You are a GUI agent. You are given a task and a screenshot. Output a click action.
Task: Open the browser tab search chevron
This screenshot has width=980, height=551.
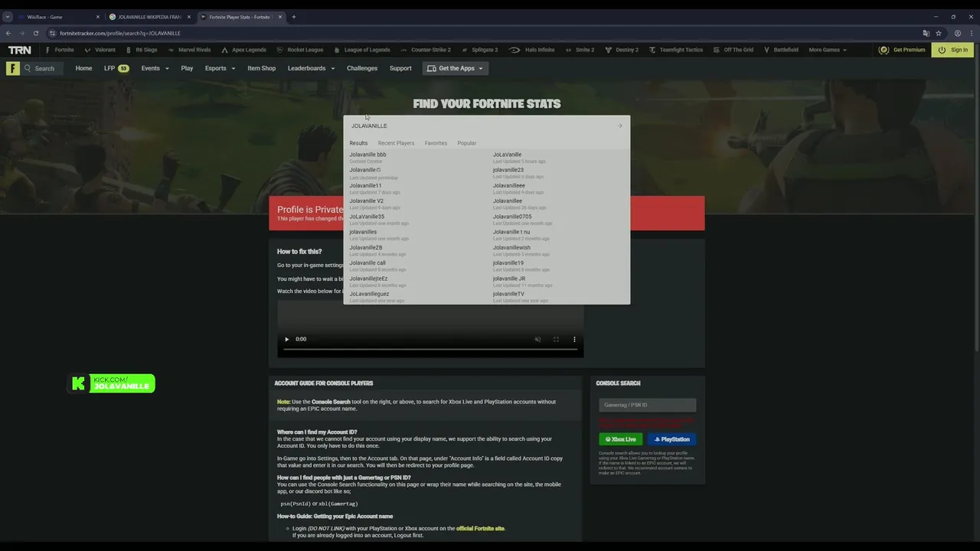pyautogui.click(x=8, y=17)
